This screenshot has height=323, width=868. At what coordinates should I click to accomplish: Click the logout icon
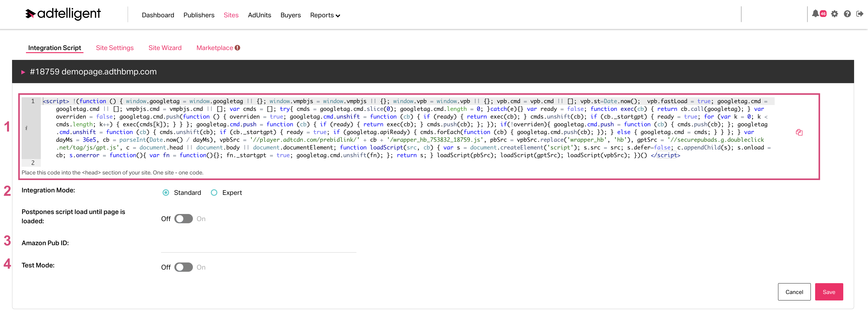pos(860,14)
